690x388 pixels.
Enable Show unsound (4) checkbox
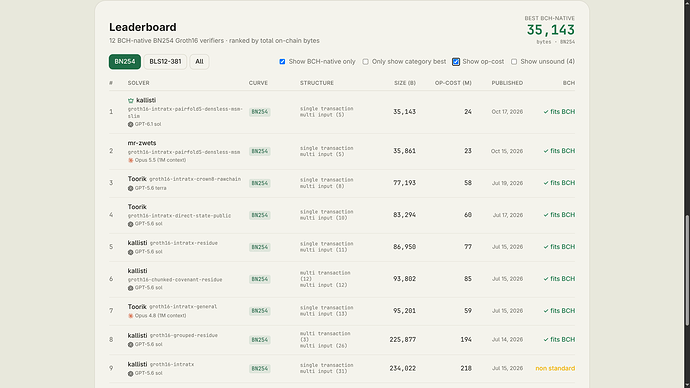(514, 62)
